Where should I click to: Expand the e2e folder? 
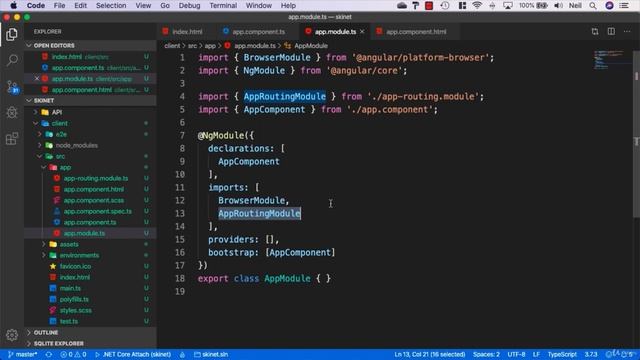click(x=61, y=134)
